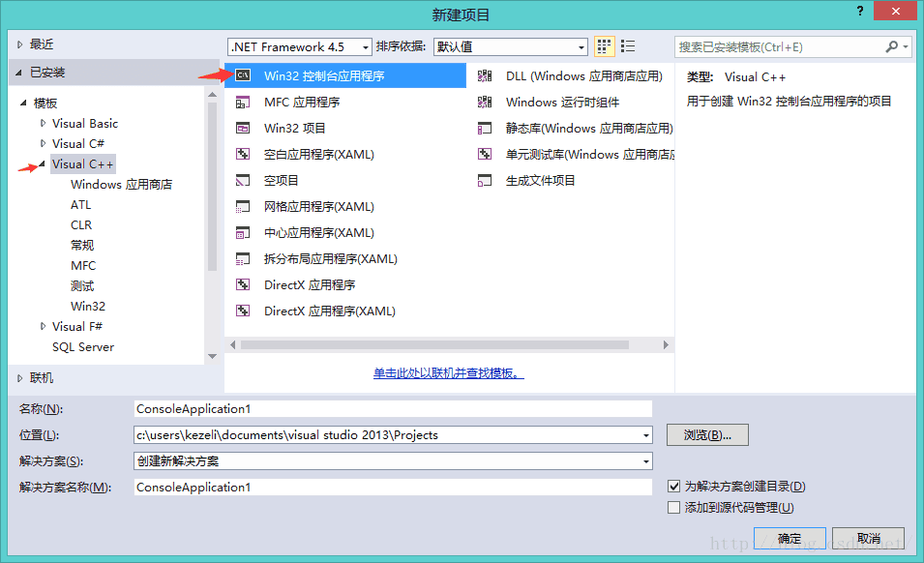The height and width of the screenshot is (563, 924).
Task: Click the 取消 button
Action: tap(869, 538)
